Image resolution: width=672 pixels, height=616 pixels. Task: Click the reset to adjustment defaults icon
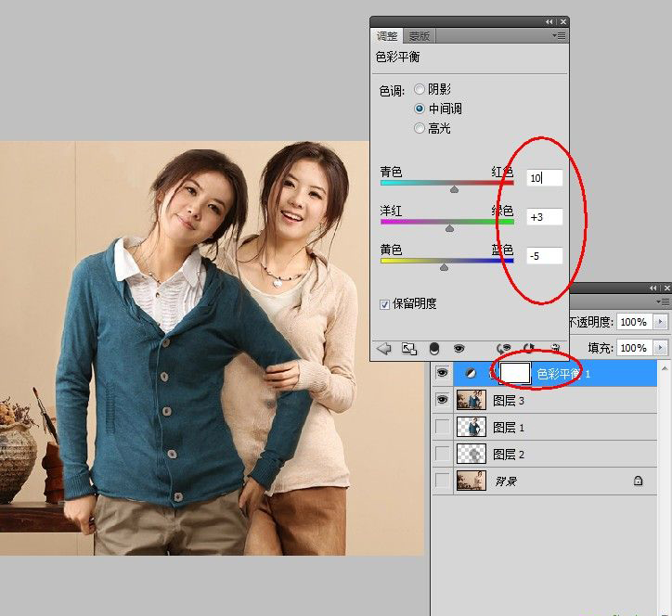click(529, 348)
